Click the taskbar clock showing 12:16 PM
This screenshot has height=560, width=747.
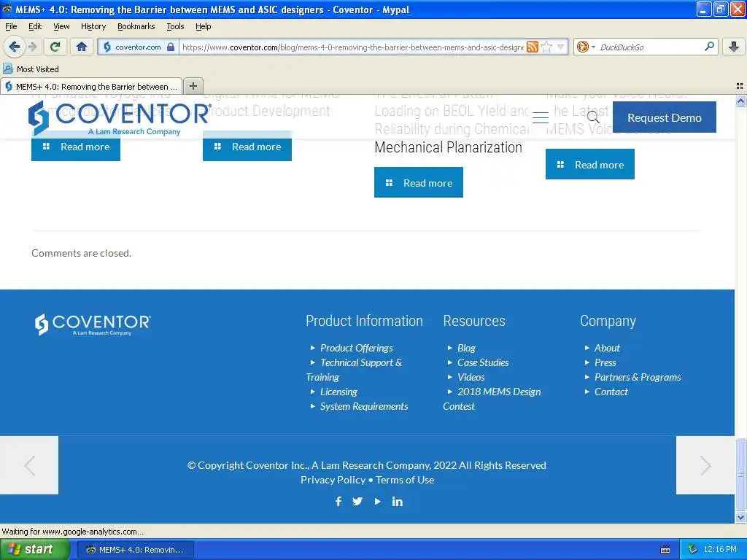(x=719, y=550)
